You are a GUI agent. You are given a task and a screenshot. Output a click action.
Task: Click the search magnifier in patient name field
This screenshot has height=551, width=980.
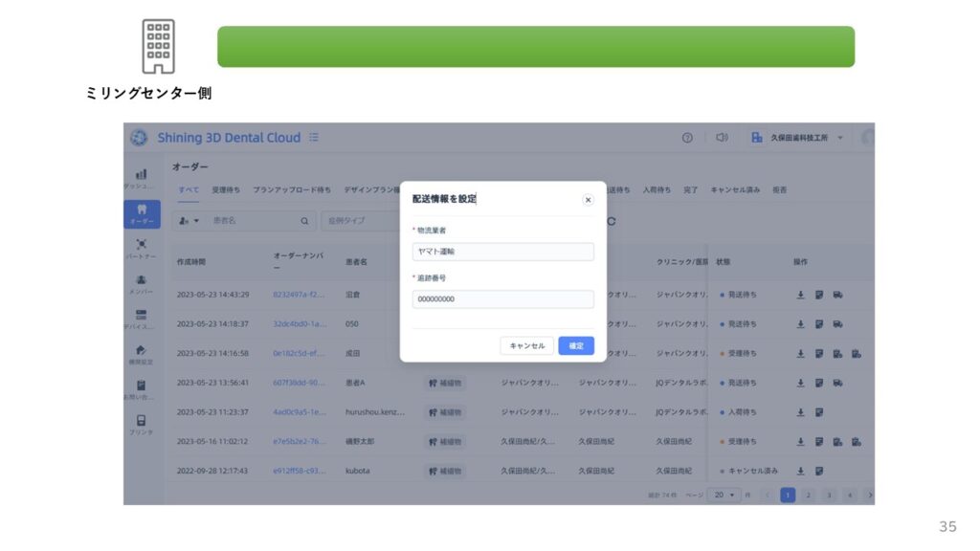point(304,221)
